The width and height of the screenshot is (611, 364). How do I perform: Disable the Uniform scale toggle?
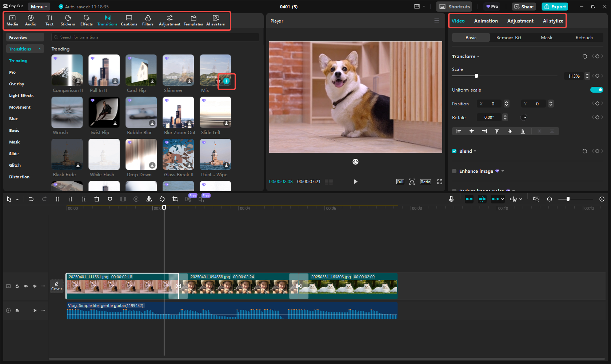597,90
